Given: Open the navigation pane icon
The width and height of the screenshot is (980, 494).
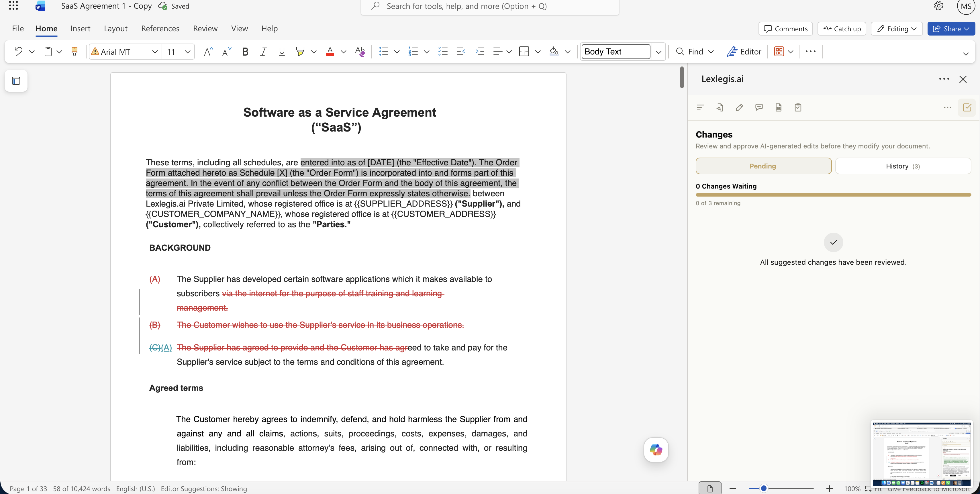Looking at the screenshot, I should (16, 81).
